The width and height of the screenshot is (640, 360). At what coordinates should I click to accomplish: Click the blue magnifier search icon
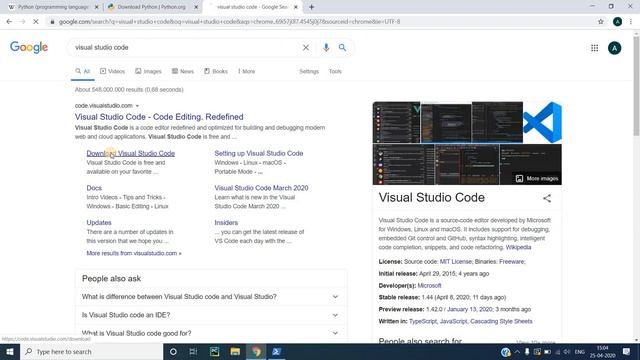pos(342,48)
